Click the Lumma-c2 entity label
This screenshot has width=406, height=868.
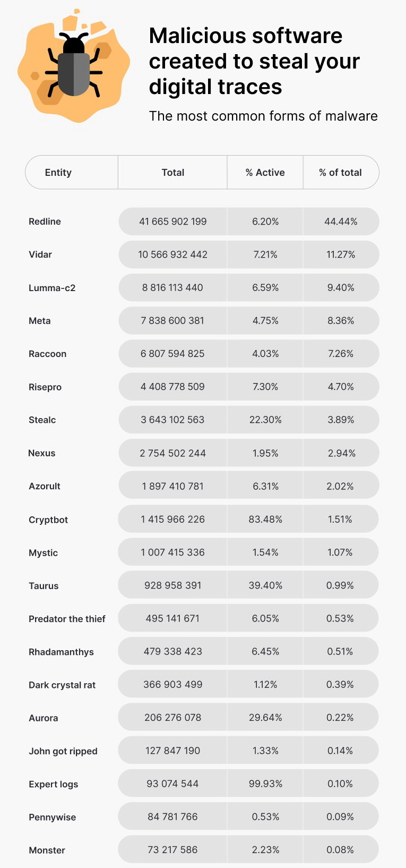52,288
